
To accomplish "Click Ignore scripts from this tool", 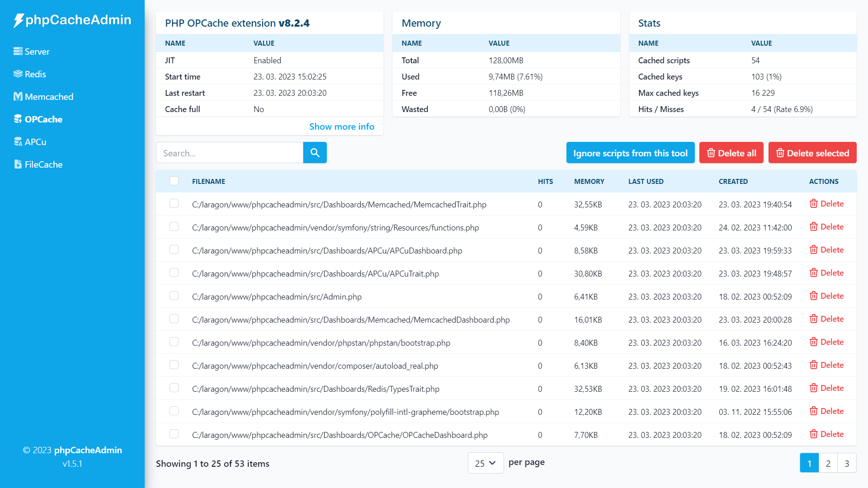I will tap(630, 153).
